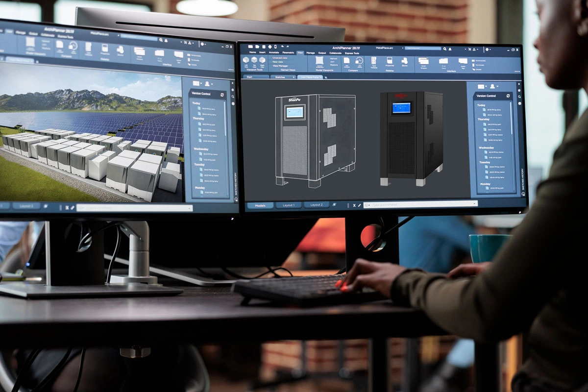
Task: Switch to Sketches document tab, right monitor
Action: [x=283, y=77]
